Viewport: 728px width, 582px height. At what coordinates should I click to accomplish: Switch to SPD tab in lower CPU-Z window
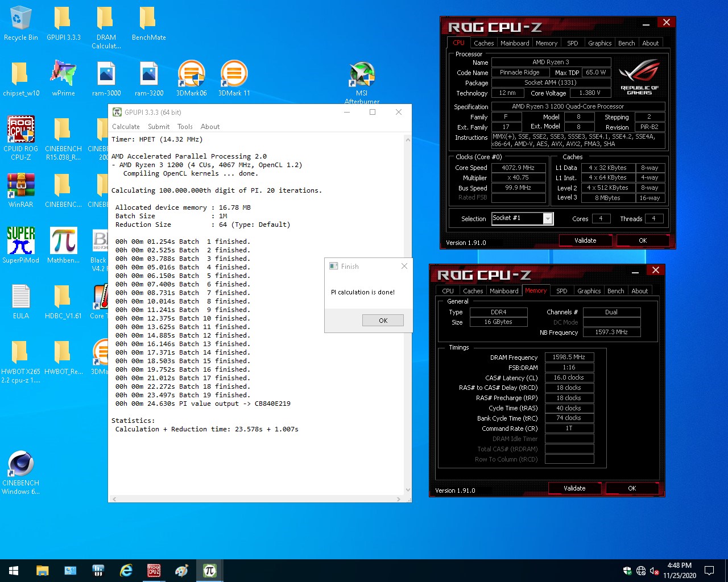click(562, 291)
